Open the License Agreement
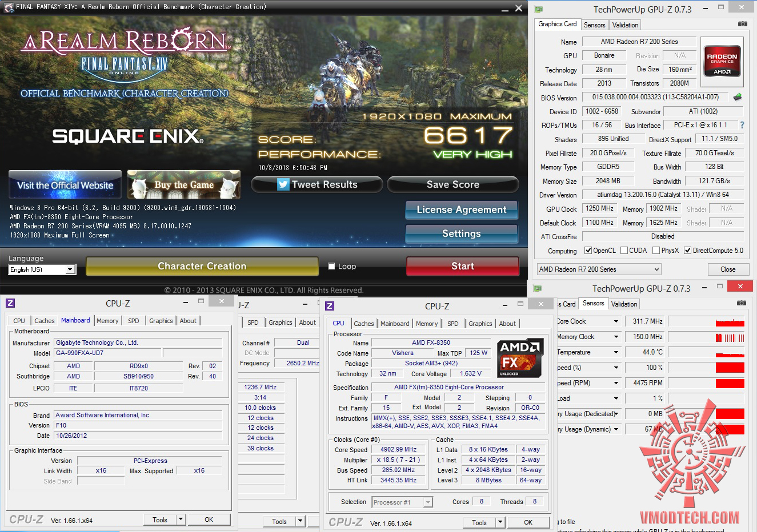Viewport: 757px width, 532px height. [462, 209]
